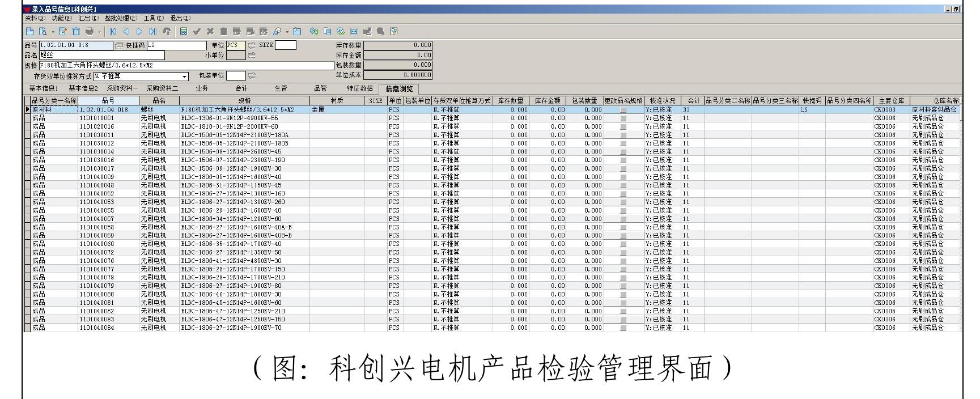
Task: Sort by the 品号 column header
Action: click(x=108, y=101)
